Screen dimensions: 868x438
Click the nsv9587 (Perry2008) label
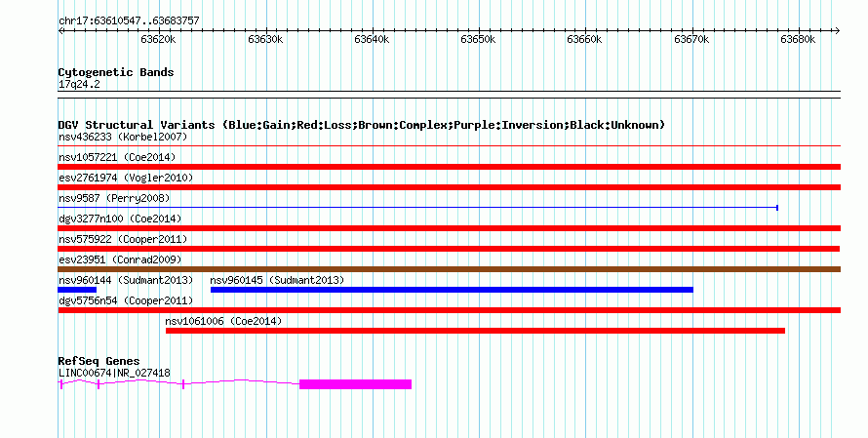point(114,198)
